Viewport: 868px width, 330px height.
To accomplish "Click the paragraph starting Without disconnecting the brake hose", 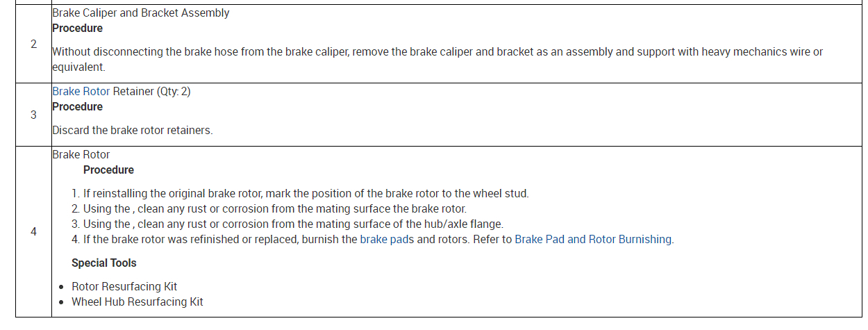I will [437, 52].
